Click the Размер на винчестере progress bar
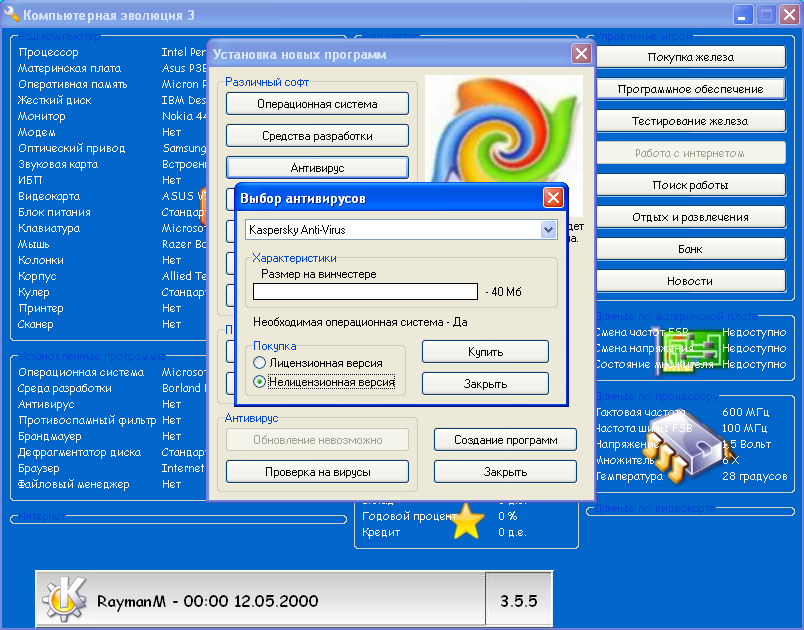 tap(366, 292)
